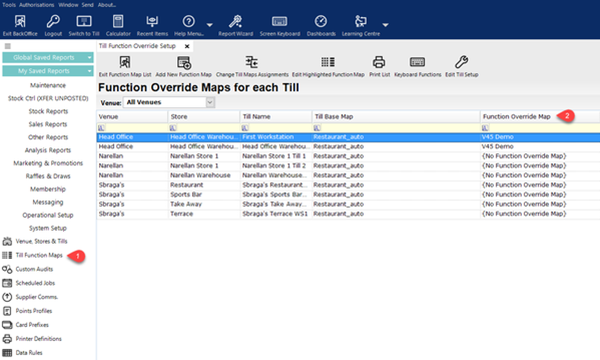Open the Tools menu
Image resolution: width=600 pixels, height=360 pixels.
coord(9,5)
